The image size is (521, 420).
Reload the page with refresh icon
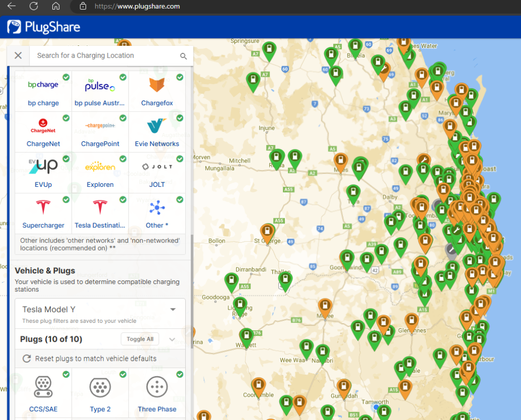pos(34,6)
